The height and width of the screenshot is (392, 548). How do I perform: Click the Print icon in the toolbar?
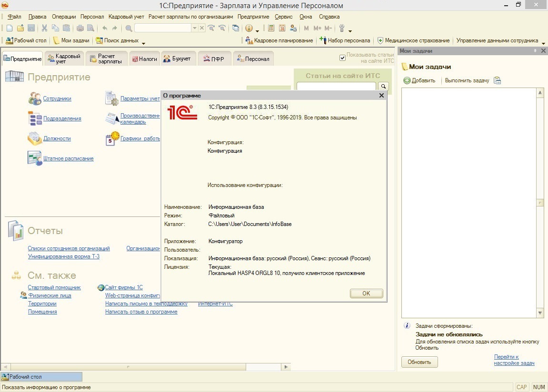pos(80,28)
